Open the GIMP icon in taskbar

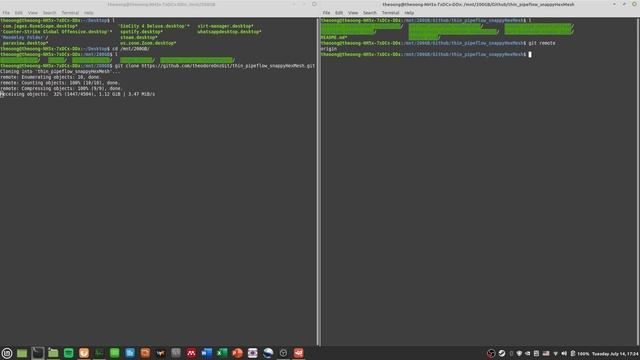click(160, 353)
